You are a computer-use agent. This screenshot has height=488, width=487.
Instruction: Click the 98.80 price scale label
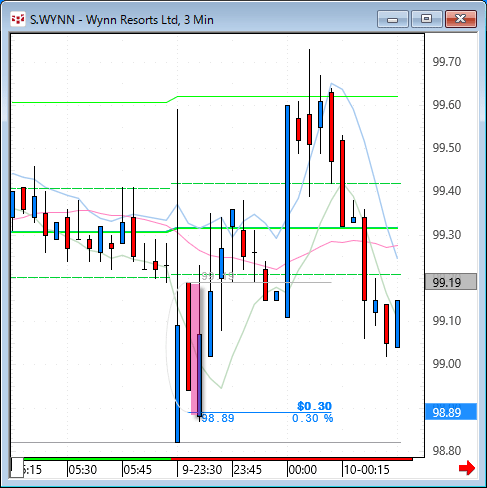tap(447, 451)
